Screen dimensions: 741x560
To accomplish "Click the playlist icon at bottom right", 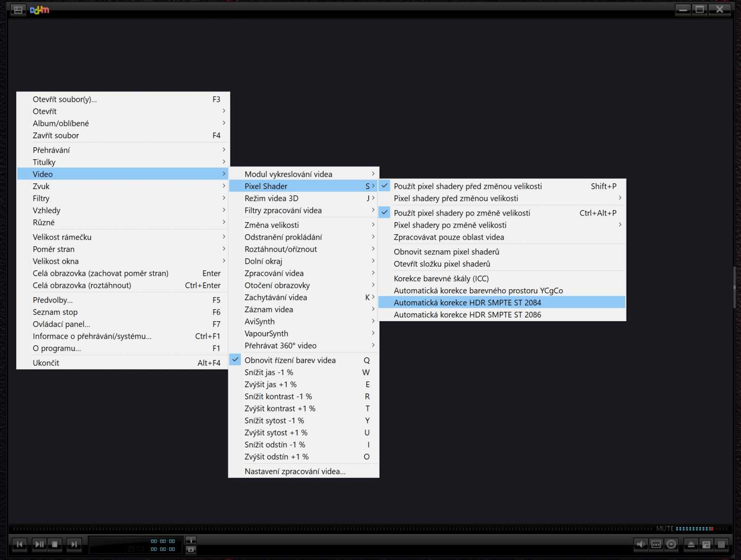I will 721,544.
